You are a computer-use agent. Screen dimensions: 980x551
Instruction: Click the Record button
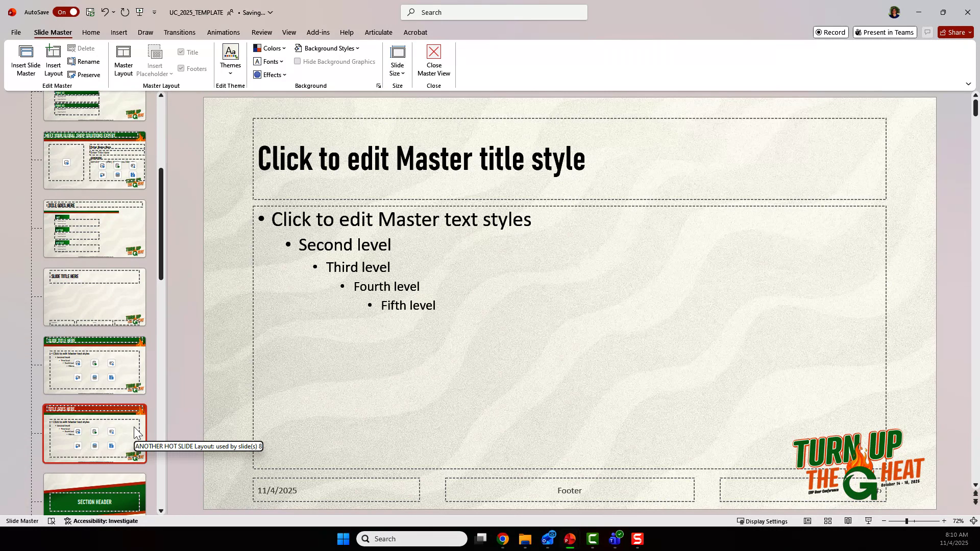pyautogui.click(x=830, y=32)
